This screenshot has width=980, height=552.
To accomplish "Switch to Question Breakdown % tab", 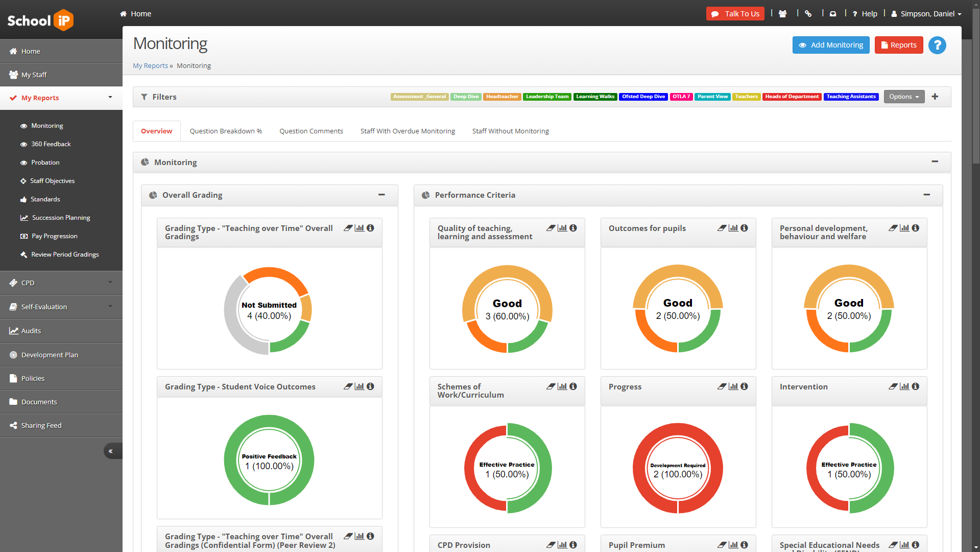I will 226,131.
